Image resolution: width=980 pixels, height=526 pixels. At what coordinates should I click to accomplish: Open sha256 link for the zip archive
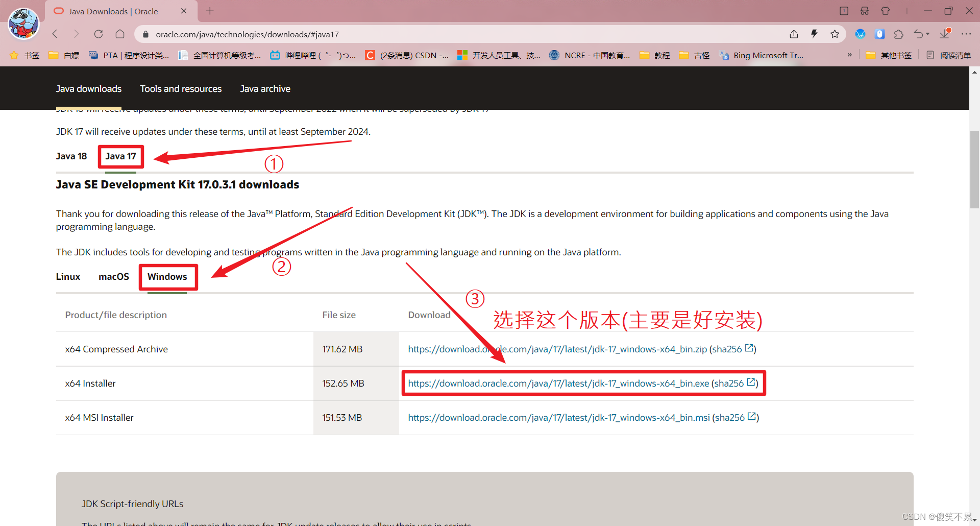[732, 349]
